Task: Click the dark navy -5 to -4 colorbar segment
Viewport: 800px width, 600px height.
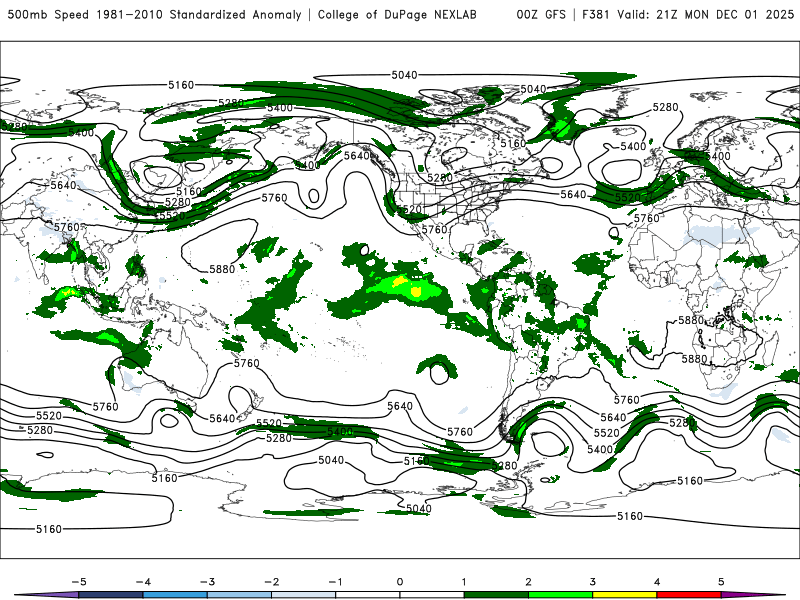Action: (111, 595)
